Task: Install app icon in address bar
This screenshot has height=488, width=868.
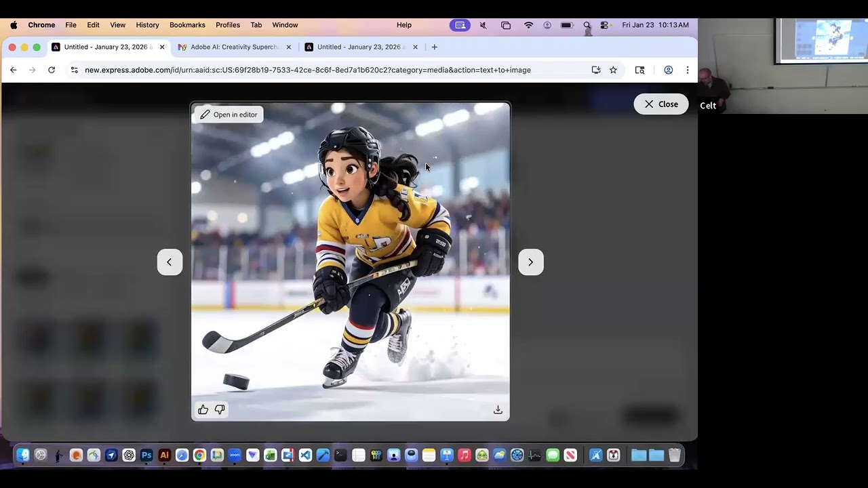Action: (x=596, y=70)
